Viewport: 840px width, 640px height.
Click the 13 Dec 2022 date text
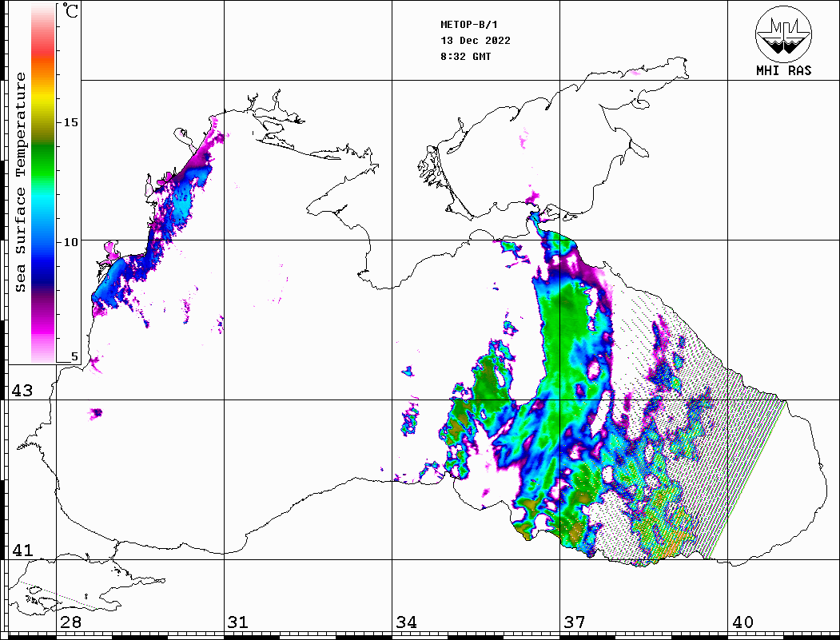coord(476,41)
